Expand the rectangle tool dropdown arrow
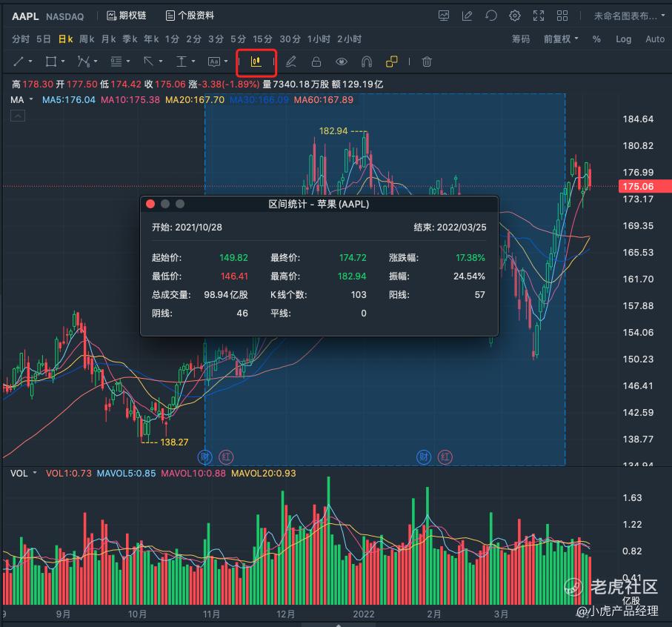This screenshot has width=672, height=627. point(63,62)
